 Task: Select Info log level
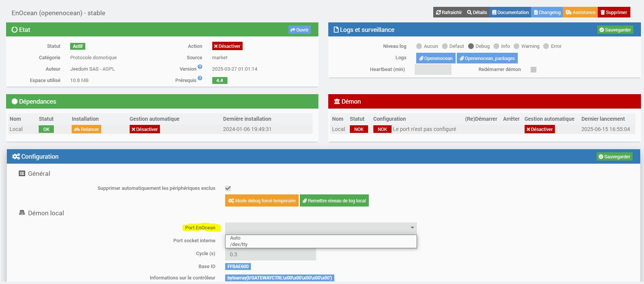point(496,46)
